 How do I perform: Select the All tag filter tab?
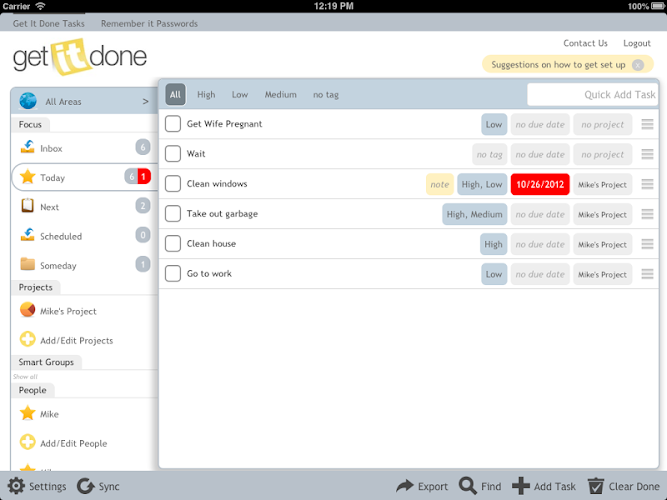pyautogui.click(x=175, y=94)
